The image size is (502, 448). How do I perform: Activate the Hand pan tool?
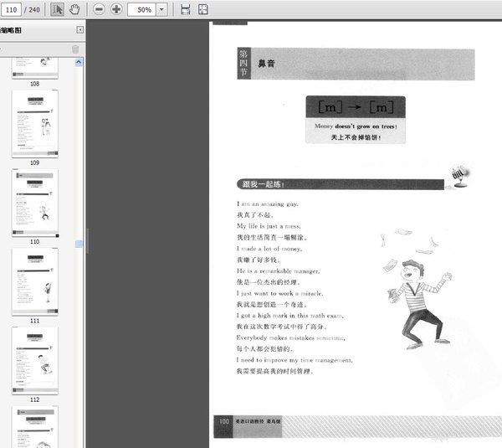(74, 9)
